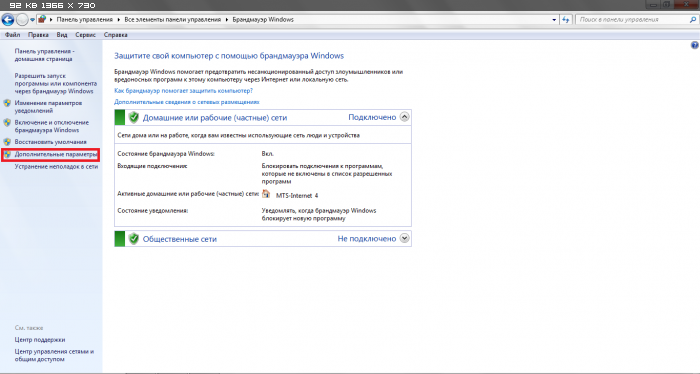
Task: Click heading "Защитите свой компьютер с помощью брандмауэра"
Action: [x=229, y=56]
